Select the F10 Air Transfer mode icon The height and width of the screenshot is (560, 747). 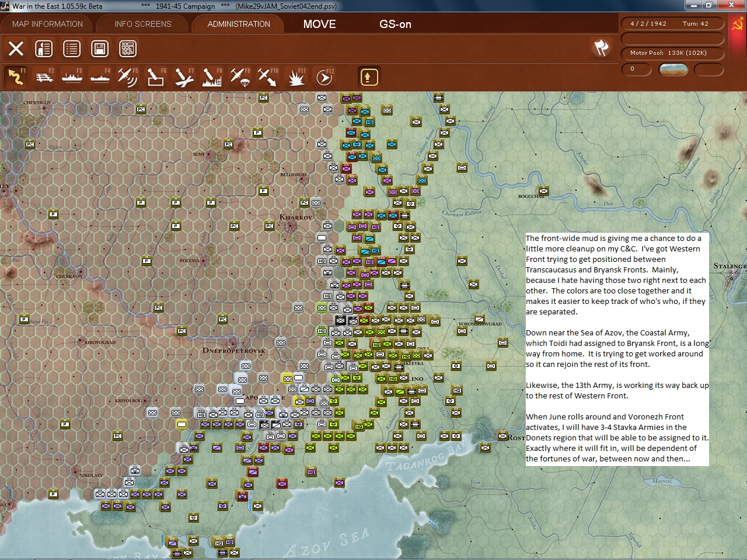(268, 76)
